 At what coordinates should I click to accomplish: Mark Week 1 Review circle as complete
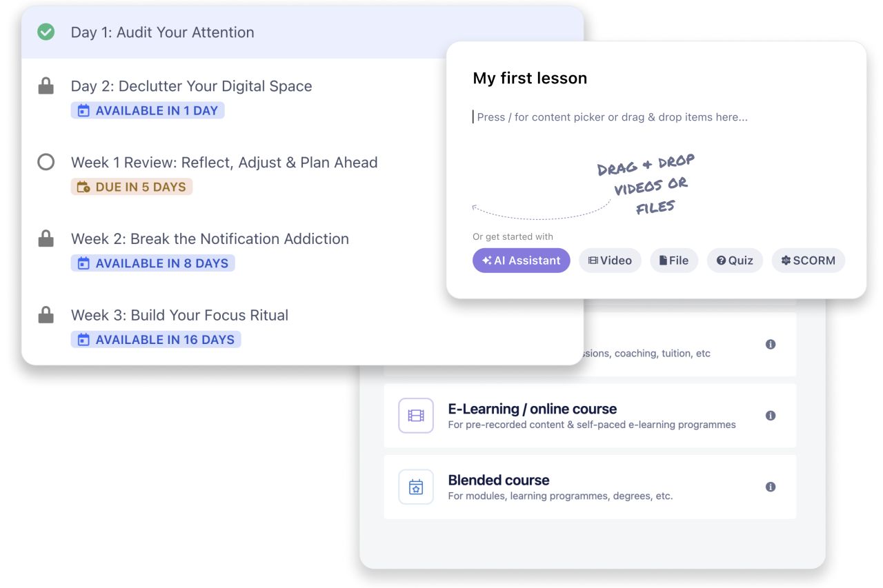[x=46, y=163]
